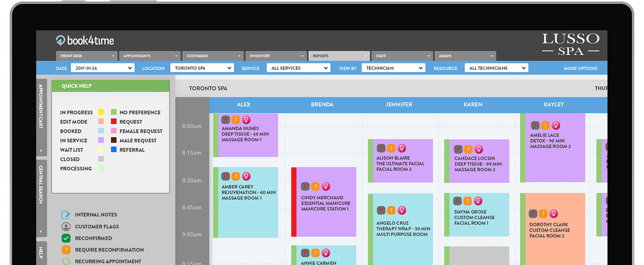Click orange question icon on Cindy Merchaud appointment
The image size is (644, 265).
(x=315, y=186)
